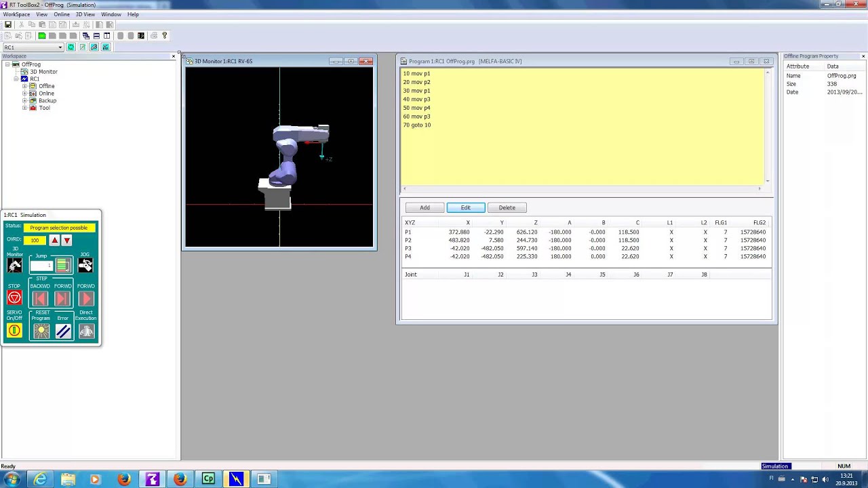Select 3D Monitor in the workspace tree
Screen dimensions: 868x488
[x=43, y=72]
